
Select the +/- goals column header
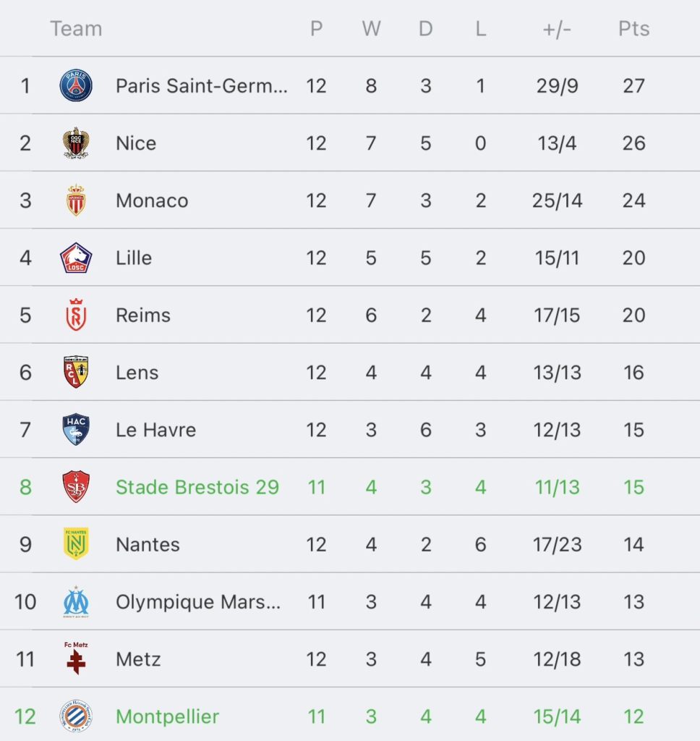(x=557, y=29)
